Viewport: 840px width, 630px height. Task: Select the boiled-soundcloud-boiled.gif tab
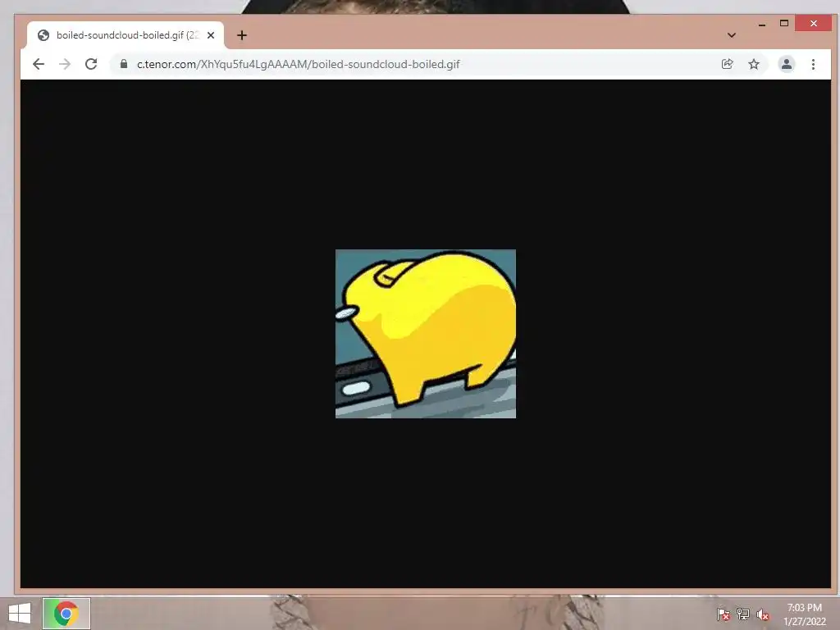click(x=126, y=35)
